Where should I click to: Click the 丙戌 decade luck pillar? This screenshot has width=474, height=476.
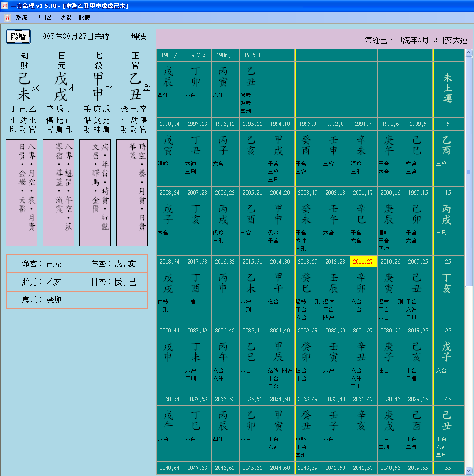coord(448,227)
